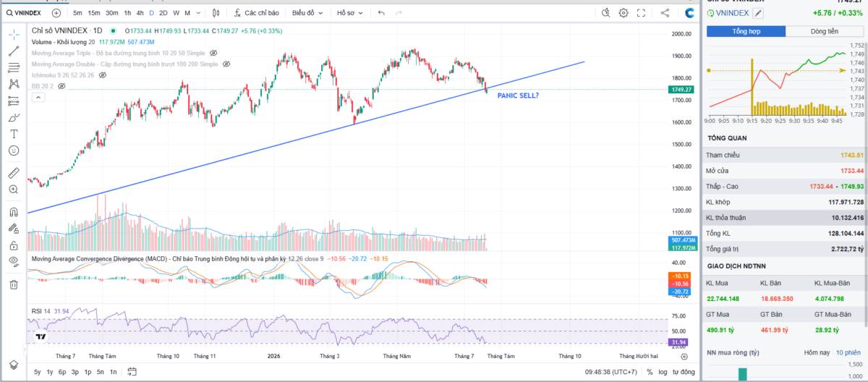Remove drawings with the trash icon
The height and width of the screenshot is (382, 868).
[x=13, y=284]
